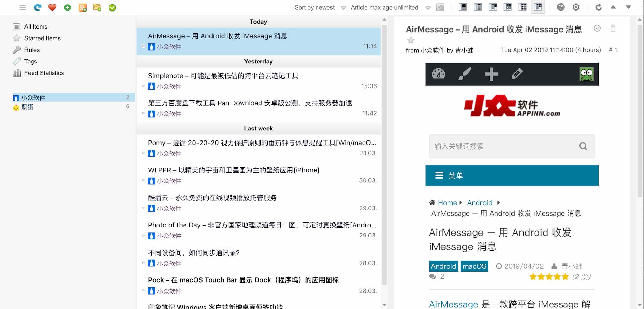Open the Sort by newest dropdown
Screen dimensions: 644x309
(x=320, y=7)
